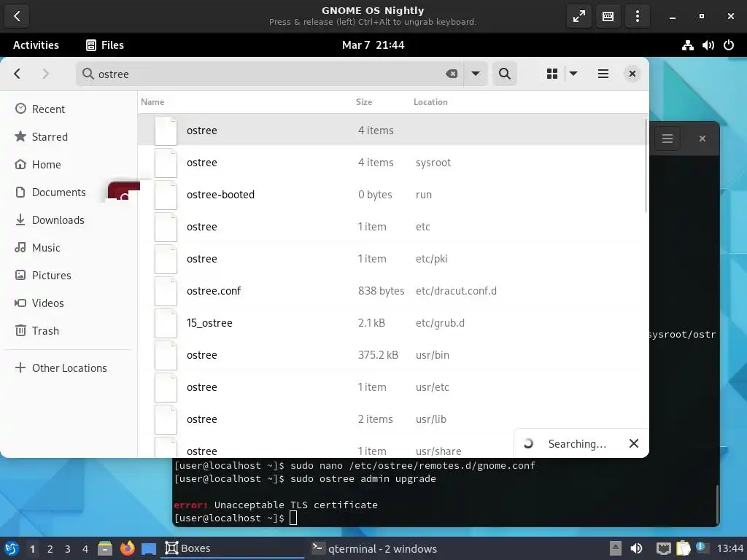The width and height of the screenshot is (747, 560).
Task: Click qterminal vertical scrollbar
Action: [716, 503]
